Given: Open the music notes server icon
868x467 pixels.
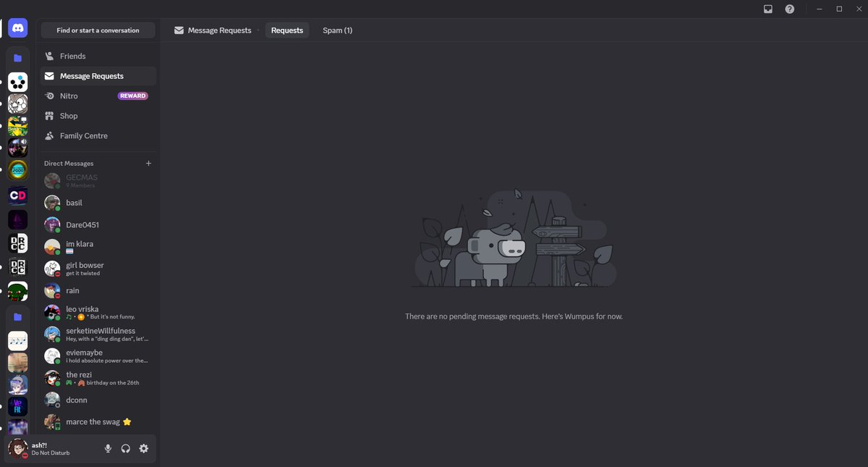Looking at the screenshot, I should click(18, 340).
